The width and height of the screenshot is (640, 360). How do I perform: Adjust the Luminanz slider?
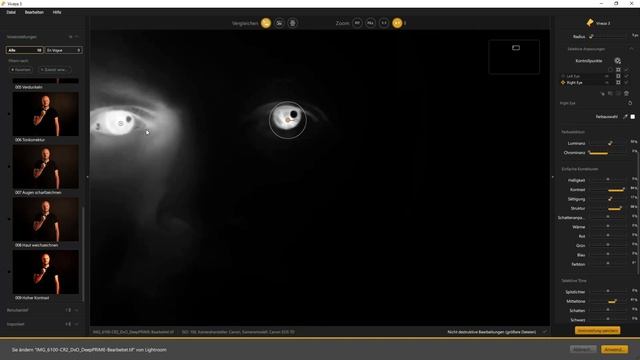pos(607,143)
